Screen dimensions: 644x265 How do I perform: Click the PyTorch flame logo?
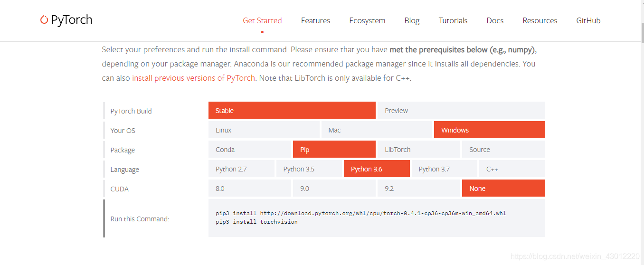point(45,20)
